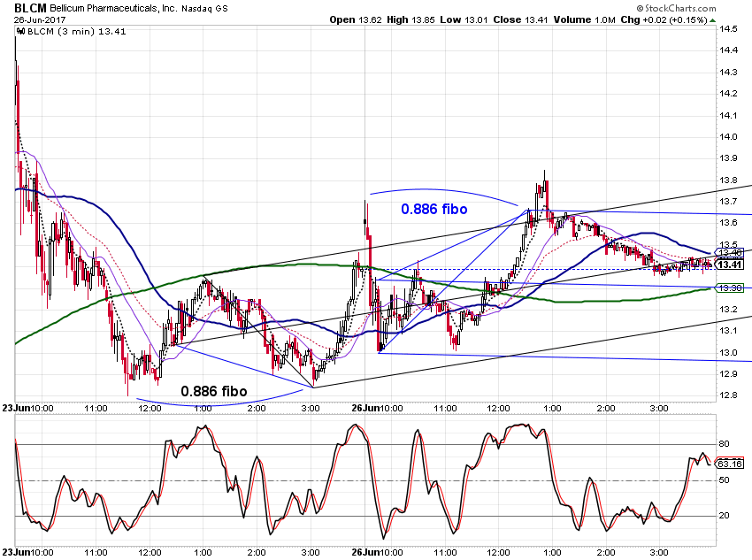Viewport: 752px width, 560px height.
Task: Click the 23Jun10:00 label under the price chart
Action: pos(27,409)
